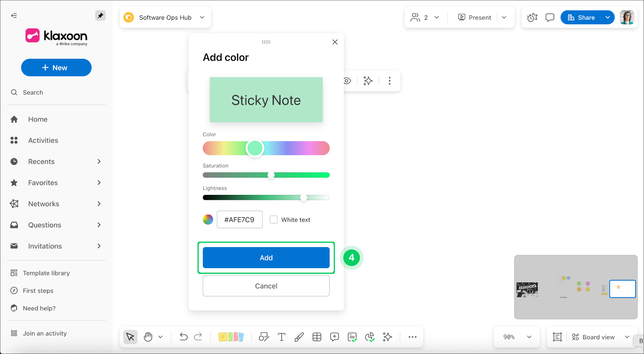The height and width of the screenshot is (354, 644).
Task: Toggle the eye preview icon above the dialog
Action: click(347, 81)
